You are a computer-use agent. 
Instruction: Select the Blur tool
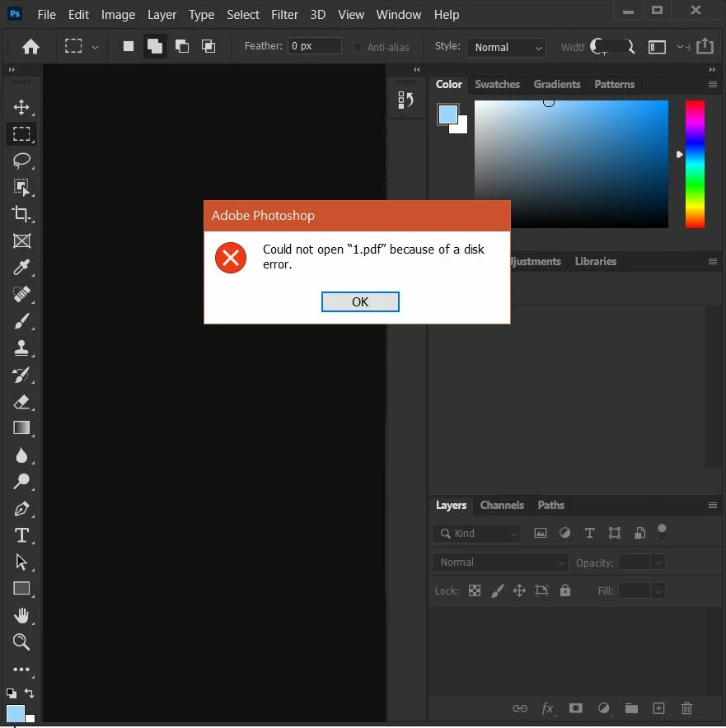[21, 455]
